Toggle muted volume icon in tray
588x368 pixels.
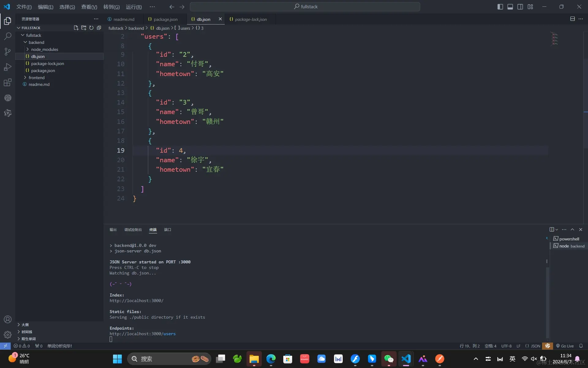pos(534,359)
